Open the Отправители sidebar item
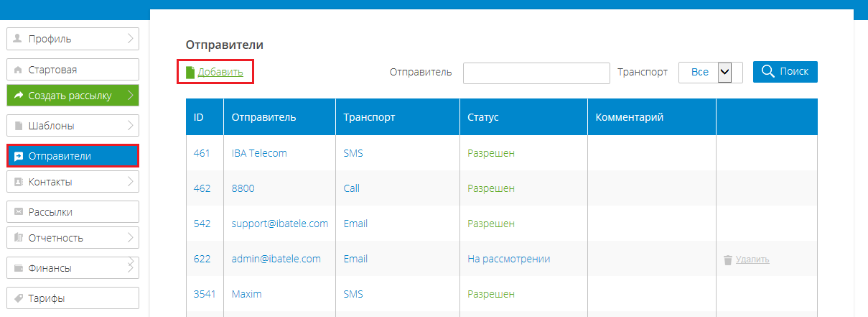868x317 pixels. pyautogui.click(x=73, y=156)
